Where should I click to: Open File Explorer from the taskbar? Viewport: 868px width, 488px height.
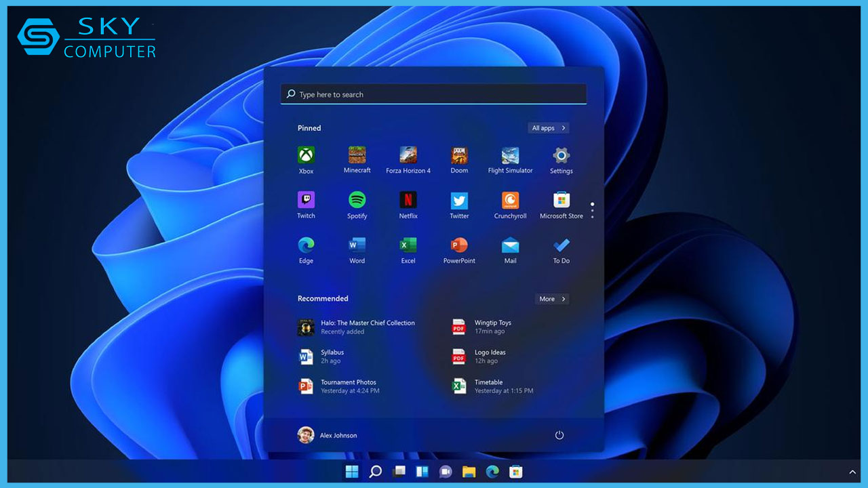click(469, 472)
